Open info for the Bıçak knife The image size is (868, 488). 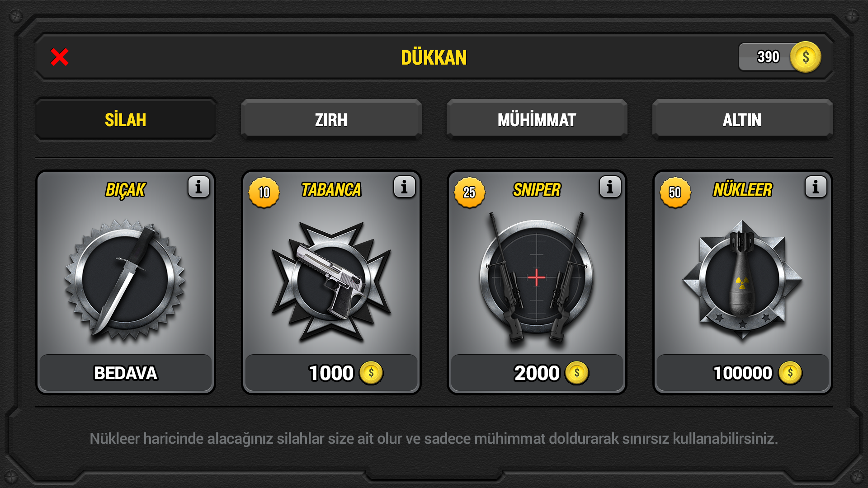pyautogui.click(x=199, y=187)
